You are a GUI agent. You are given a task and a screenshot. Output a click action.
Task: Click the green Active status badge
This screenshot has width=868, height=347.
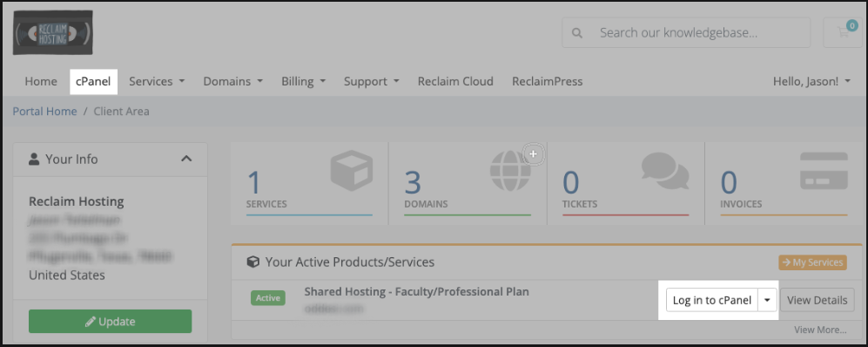coord(268,298)
